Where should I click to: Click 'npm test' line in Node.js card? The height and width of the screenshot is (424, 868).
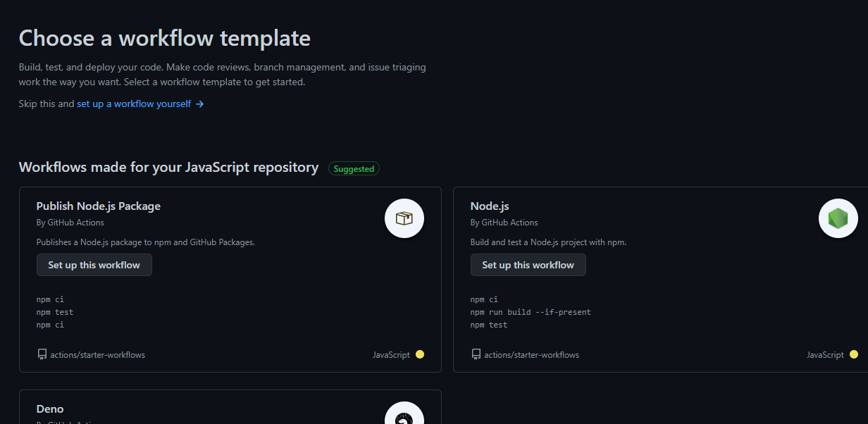[489, 325]
